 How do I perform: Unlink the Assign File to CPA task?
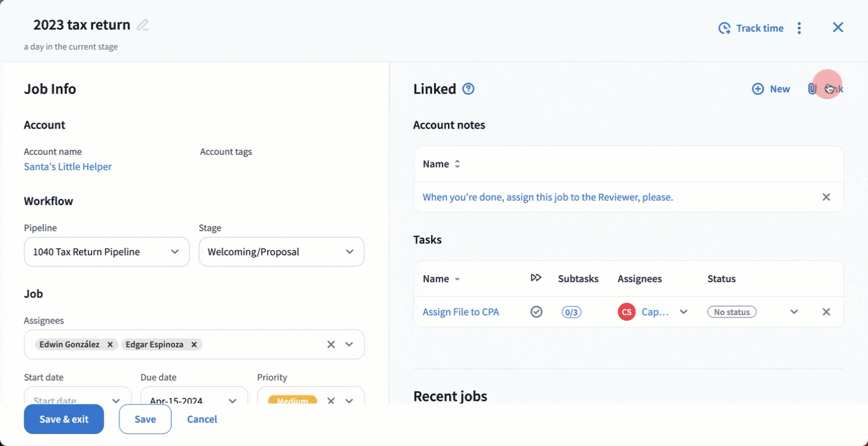tap(826, 312)
